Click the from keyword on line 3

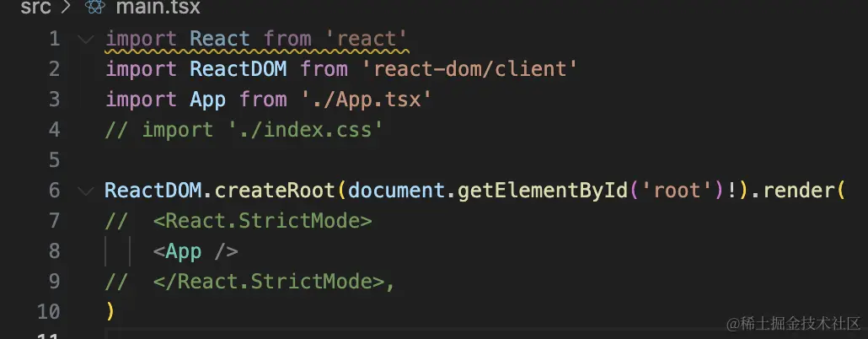[x=263, y=100]
